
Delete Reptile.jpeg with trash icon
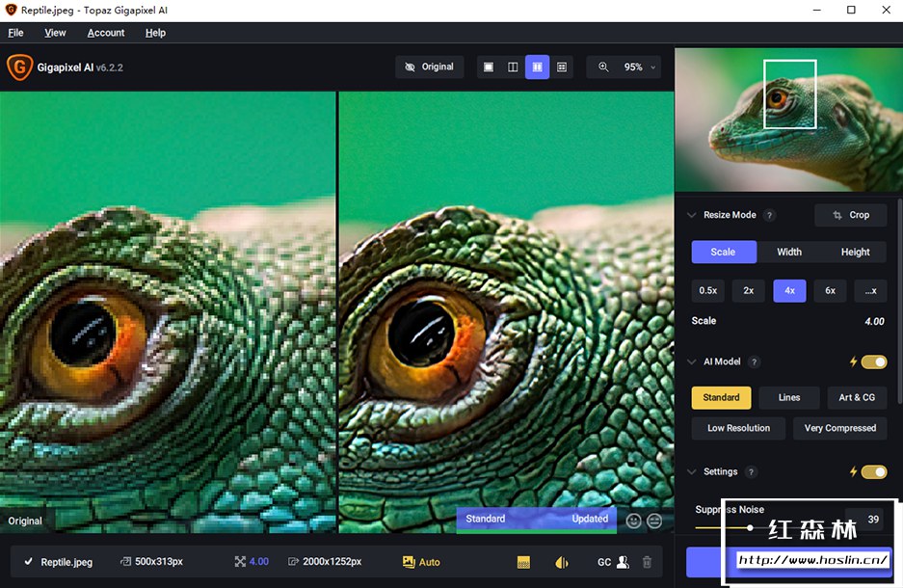[x=648, y=562]
